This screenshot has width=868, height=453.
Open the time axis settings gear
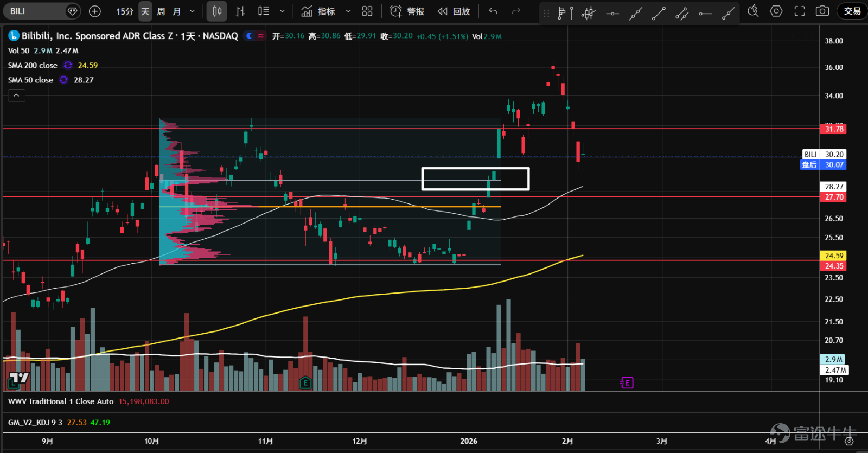coord(849,441)
